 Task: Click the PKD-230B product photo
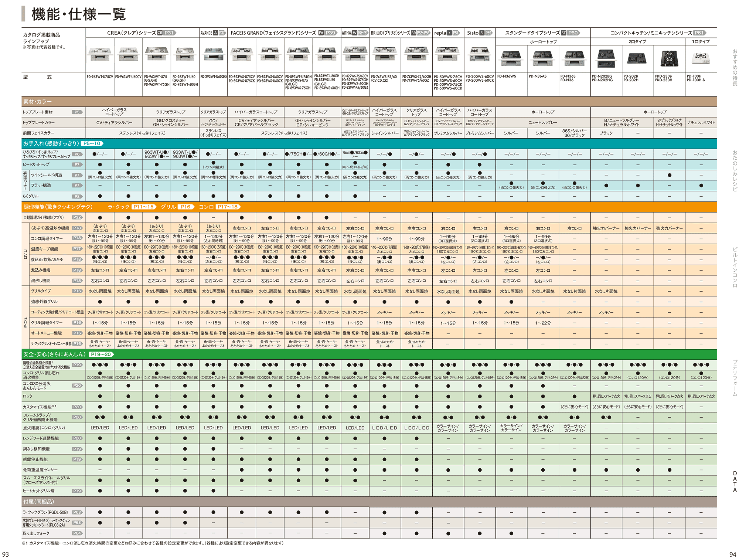pyautogui.click(x=670, y=58)
